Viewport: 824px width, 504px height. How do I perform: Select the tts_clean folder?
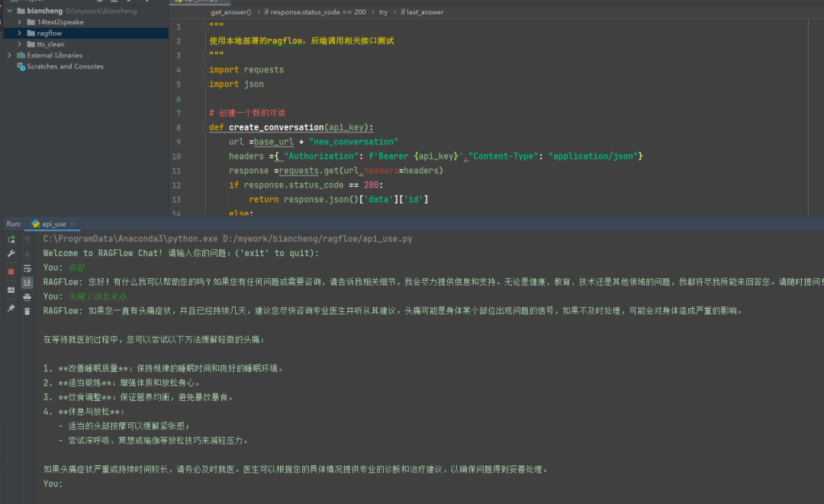pyautogui.click(x=50, y=44)
